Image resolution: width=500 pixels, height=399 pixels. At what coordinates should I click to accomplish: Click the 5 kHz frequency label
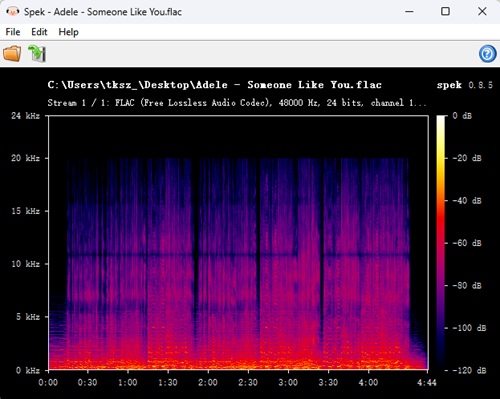pyautogui.click(x=28, y=317)
